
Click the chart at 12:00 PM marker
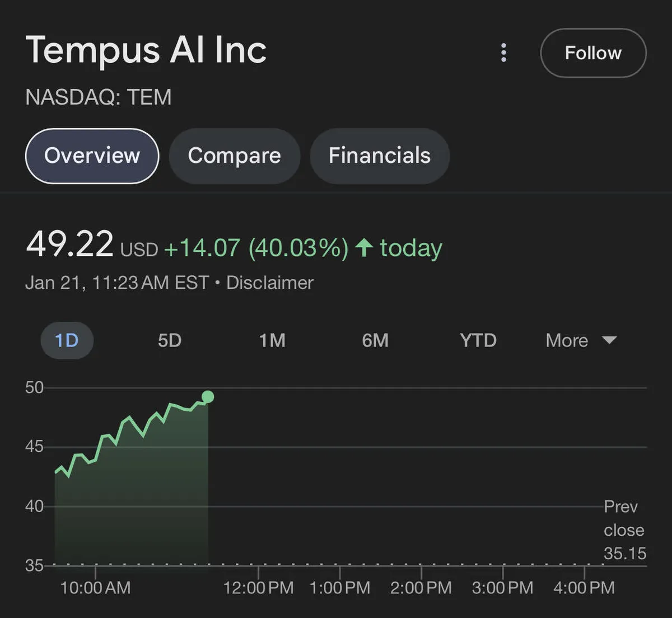(x=258, y=572)
